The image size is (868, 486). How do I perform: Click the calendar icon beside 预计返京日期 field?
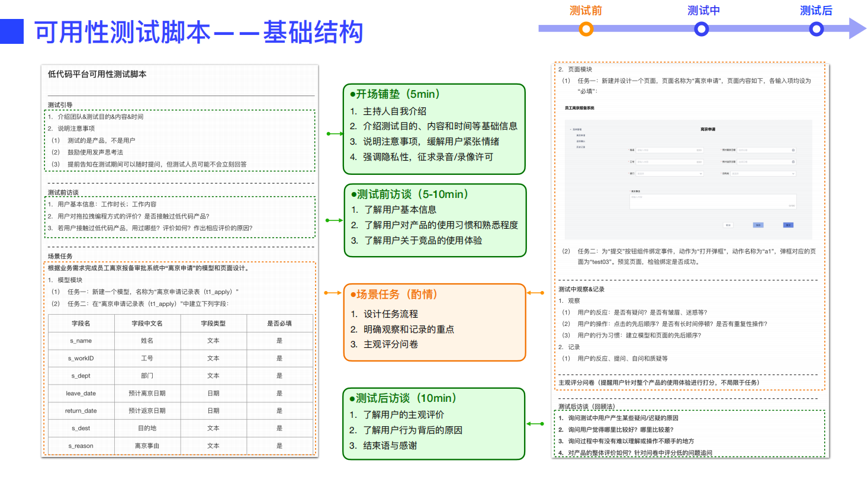pos(793,162)
